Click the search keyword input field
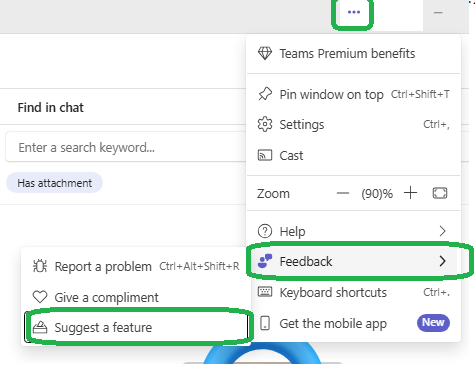Screen dimensions: 475x366 pos(126,147)
